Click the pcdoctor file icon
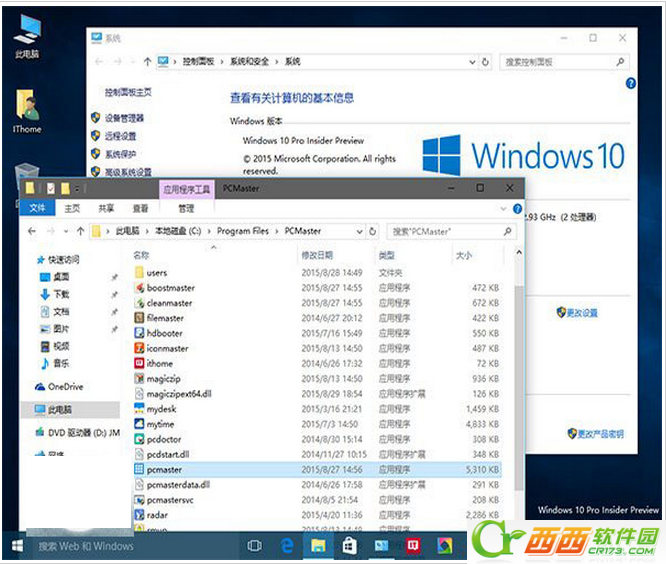The image size is (666, 564). (139, 440)
